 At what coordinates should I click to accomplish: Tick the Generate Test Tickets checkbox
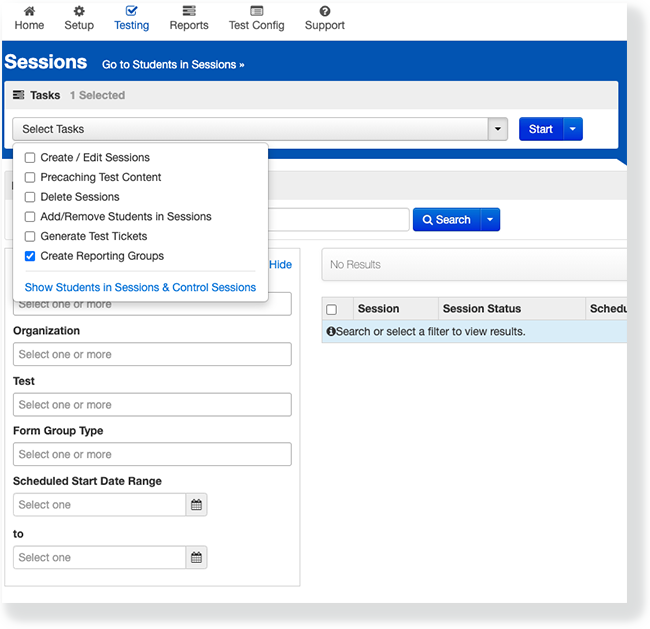(30, 237)
